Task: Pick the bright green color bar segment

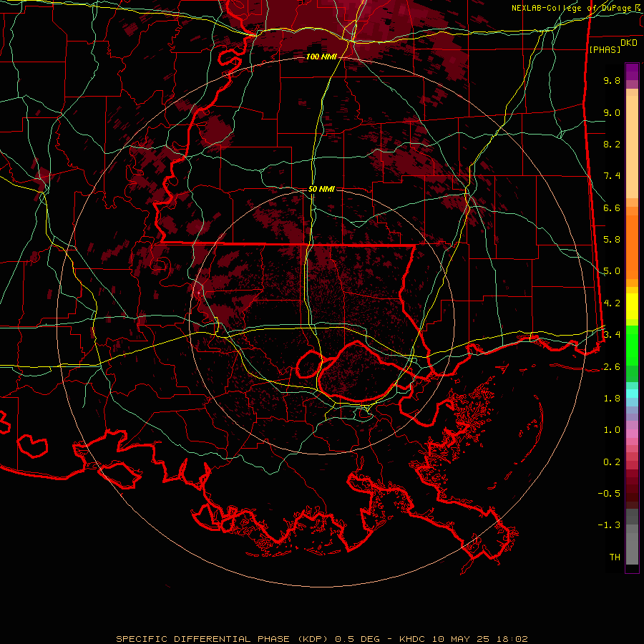Action: coord(632,346)
